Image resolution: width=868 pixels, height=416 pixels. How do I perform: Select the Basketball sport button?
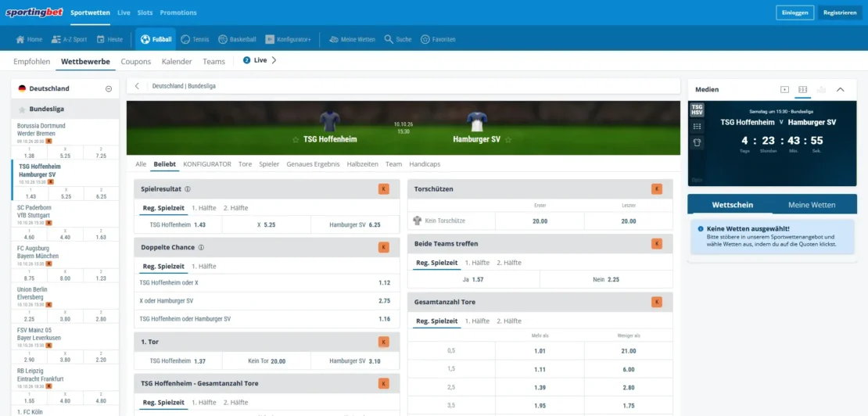[237, 39]
